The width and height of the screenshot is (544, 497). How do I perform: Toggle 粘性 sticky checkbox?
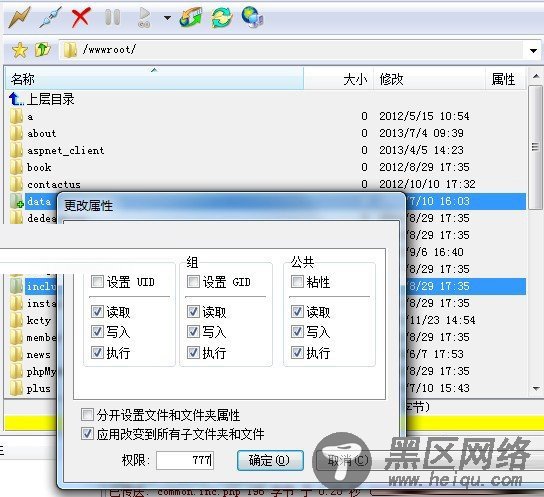(297, 282)
